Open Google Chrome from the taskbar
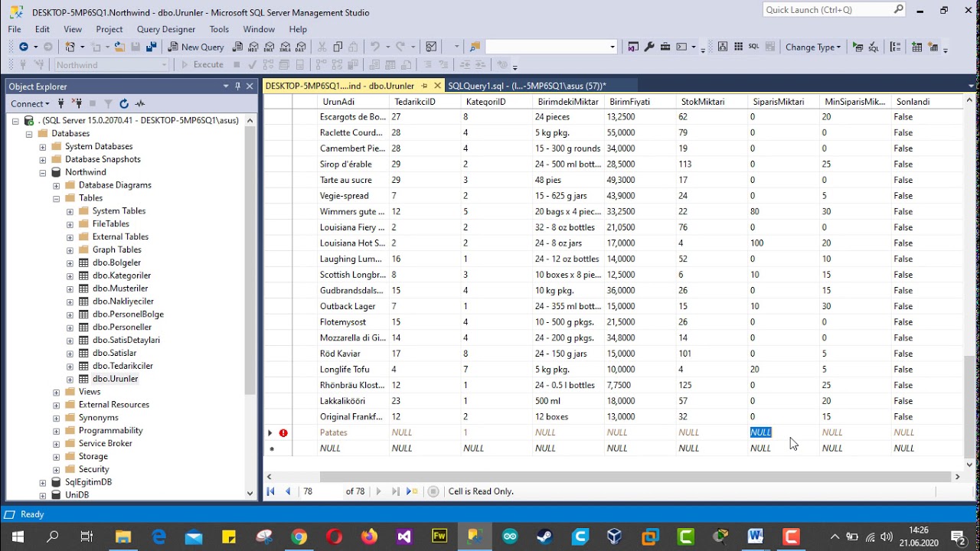The width and height of the screenshot is (980, 551). pos(299,536)
